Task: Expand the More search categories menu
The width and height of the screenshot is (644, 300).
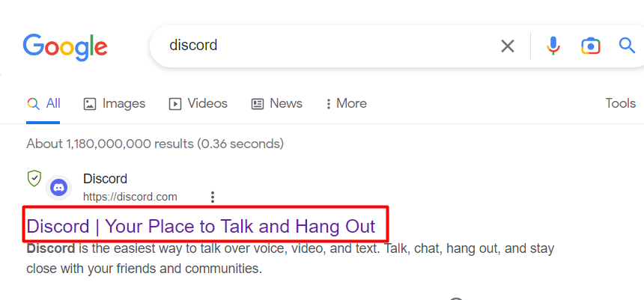Action: 346,103
